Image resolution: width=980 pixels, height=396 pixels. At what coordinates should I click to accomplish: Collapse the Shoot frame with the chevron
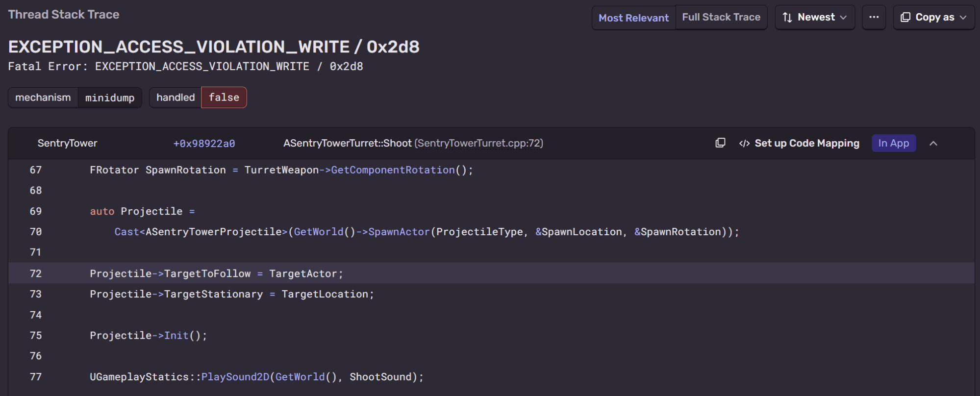pos(933,143)
